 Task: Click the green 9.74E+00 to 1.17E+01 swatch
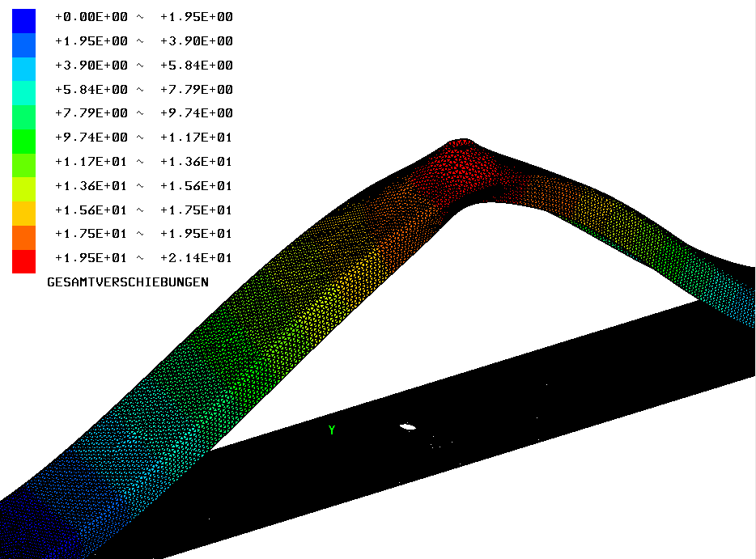click(x=23, y=142)
